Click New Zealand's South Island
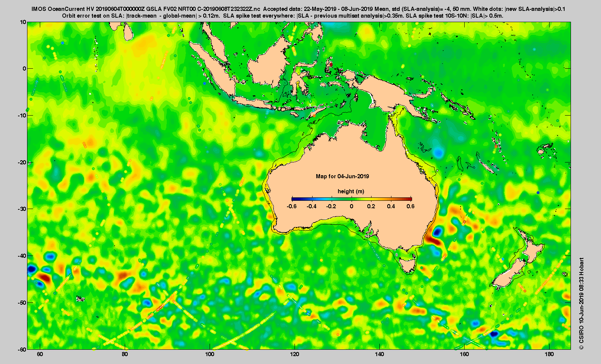The image size is (601, 364). point(508,274)
